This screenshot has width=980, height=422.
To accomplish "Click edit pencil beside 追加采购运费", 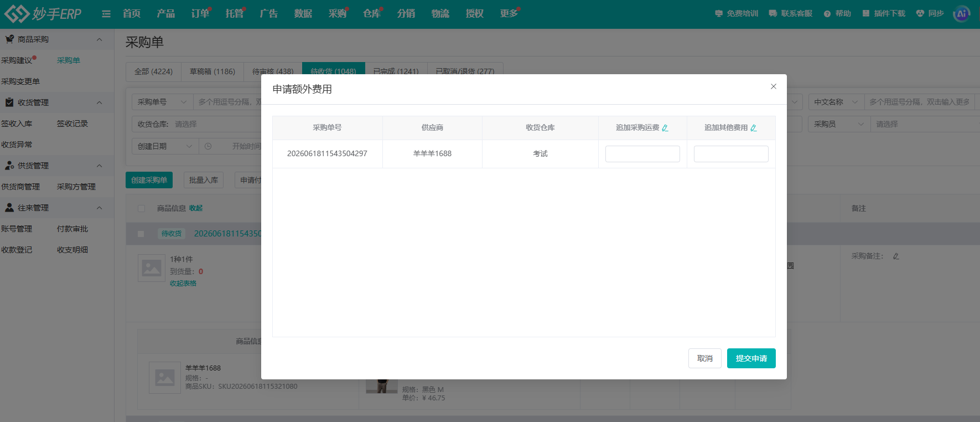I will click(x=665, y=128).
